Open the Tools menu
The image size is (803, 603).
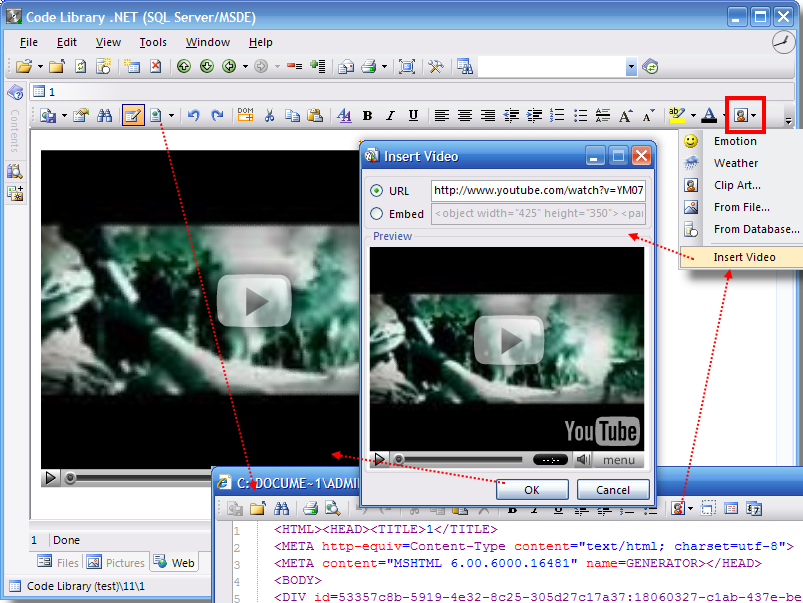(x=153, y=43)
